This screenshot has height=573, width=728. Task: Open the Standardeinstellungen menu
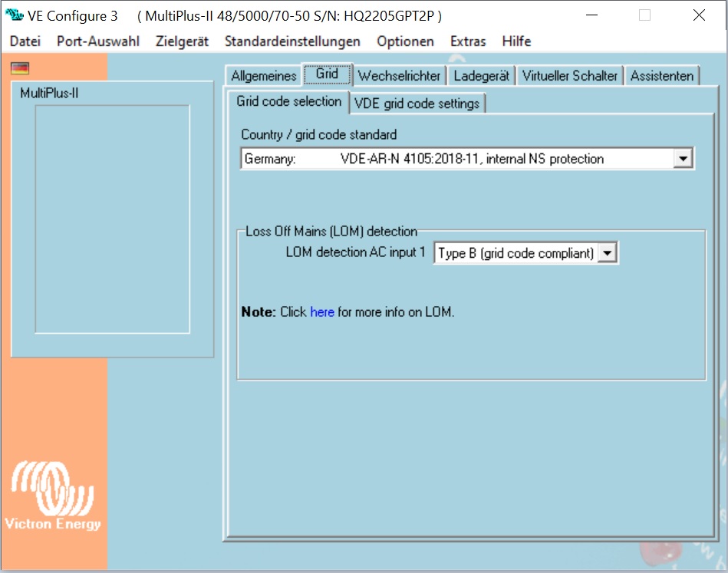tap(292, 41)
